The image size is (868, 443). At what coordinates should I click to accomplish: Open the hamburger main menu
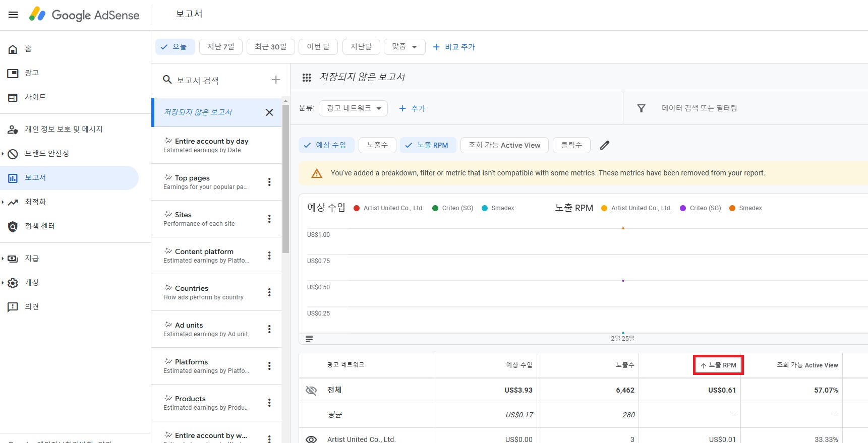[13, 15]
